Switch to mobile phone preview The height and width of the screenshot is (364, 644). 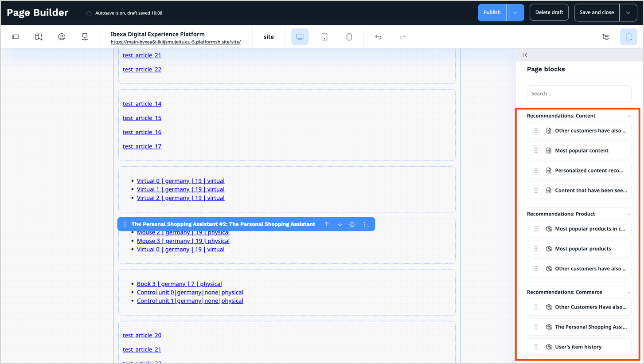coord(349,37)
